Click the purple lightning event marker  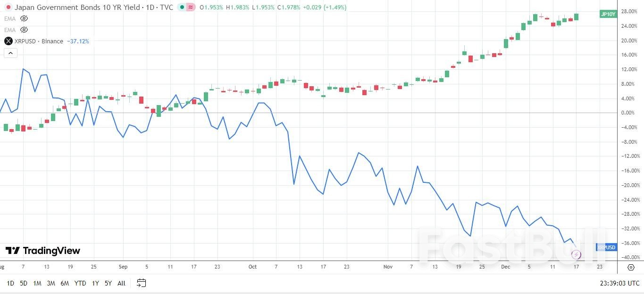click(576, 255)
